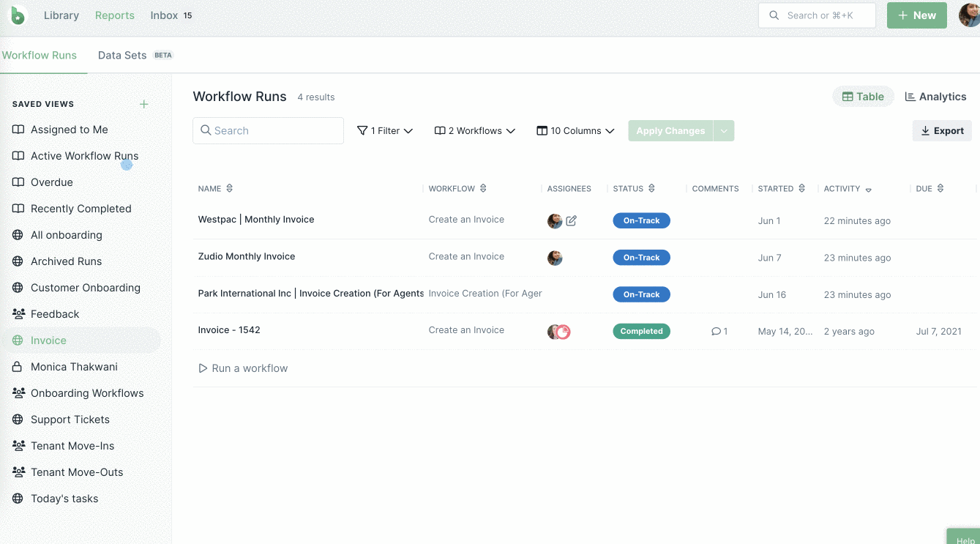Click the globe icon beside All onboarding
Screen dimensions: 980x544
[x=18, y=235]
